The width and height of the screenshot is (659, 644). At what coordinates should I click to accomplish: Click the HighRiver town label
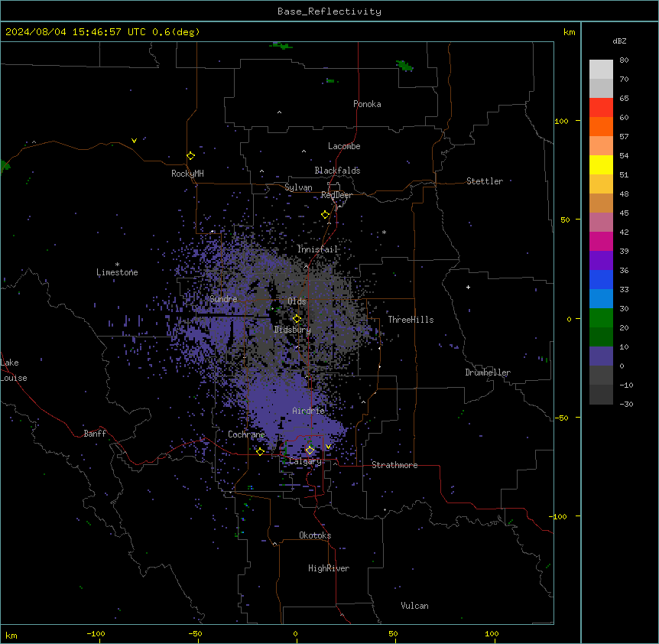[x=329, y=568]
